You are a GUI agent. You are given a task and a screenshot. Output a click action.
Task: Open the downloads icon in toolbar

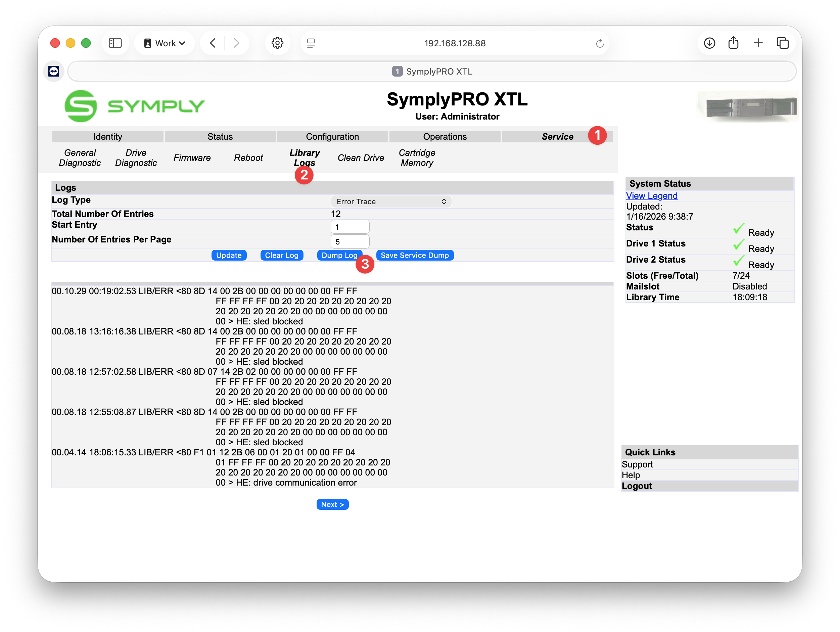pyautogui.click(x=709, y=43)
